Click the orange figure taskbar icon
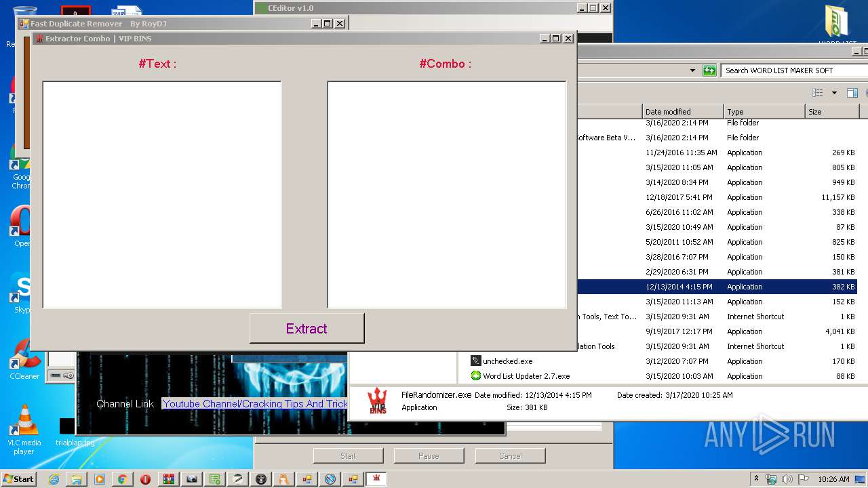 coord(284,479)
